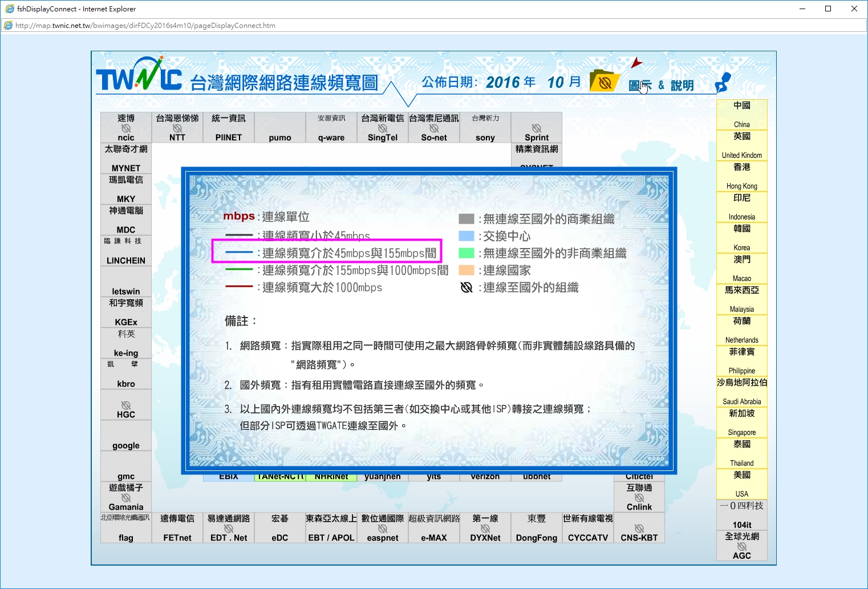
Task: Choose the Philippine country cell
Action: click(742, 361)
